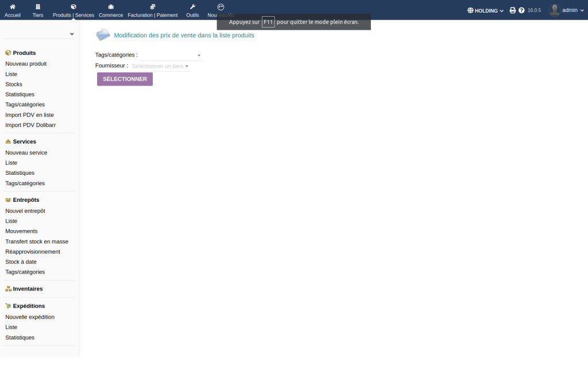The width and height of the screenshot is (588, 368).
Task: Click the Services section heading
Action: pos(24,141)
